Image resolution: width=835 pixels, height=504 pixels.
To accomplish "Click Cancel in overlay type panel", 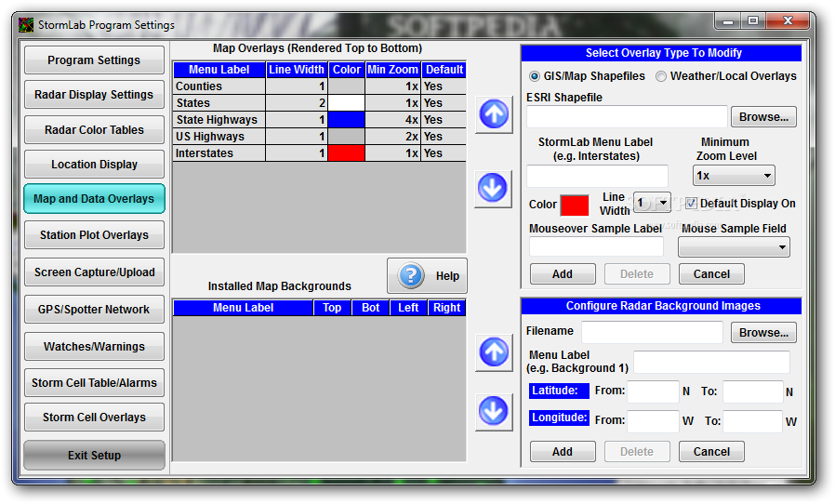I will 711,273.
